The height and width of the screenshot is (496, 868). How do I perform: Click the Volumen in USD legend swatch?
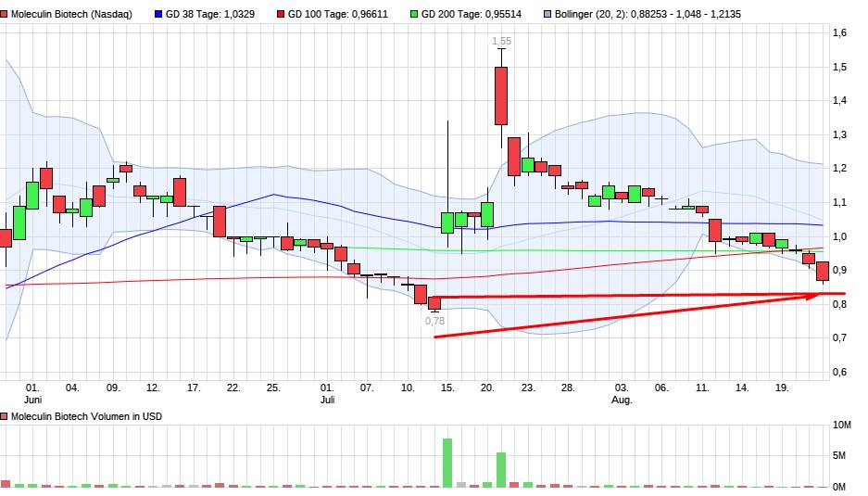click(x=6, y=416)
